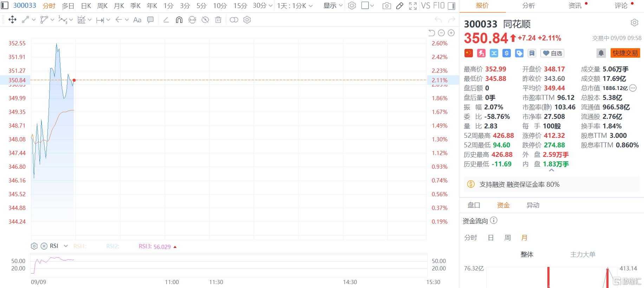Hide all drawings with eye-slash icon
The height and width of the screenshot is (288, 644).
point(205,20)
